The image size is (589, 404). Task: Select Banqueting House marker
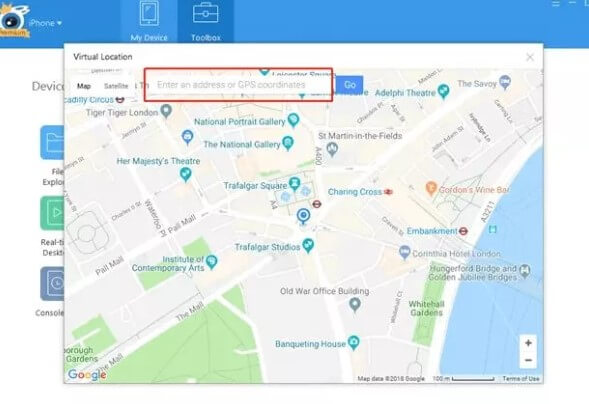(354, 343)
